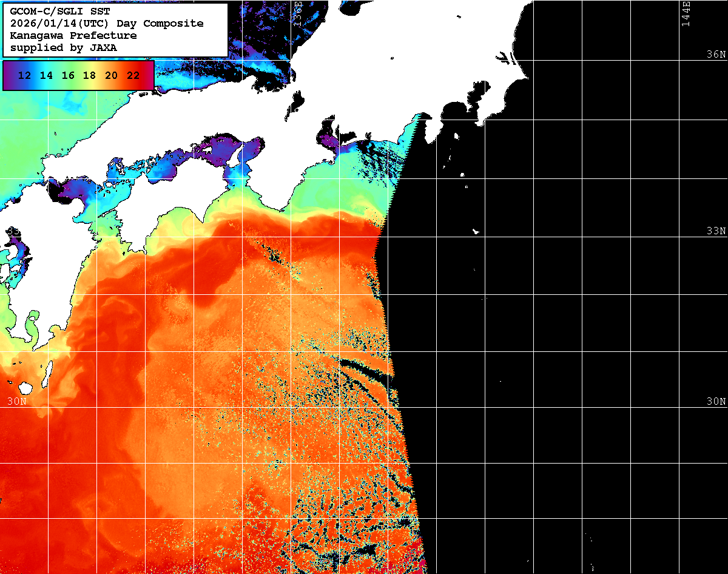Pick the 20 value on temperature scale
Image resolution: width=728 pixels, height=574 pixels.
click(111, 76)
